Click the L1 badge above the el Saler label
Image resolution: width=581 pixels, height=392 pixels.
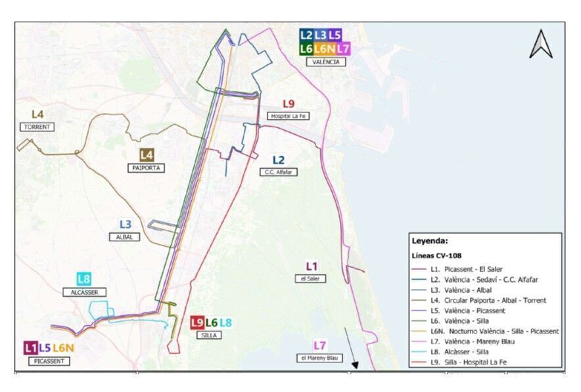coord(312,266)
